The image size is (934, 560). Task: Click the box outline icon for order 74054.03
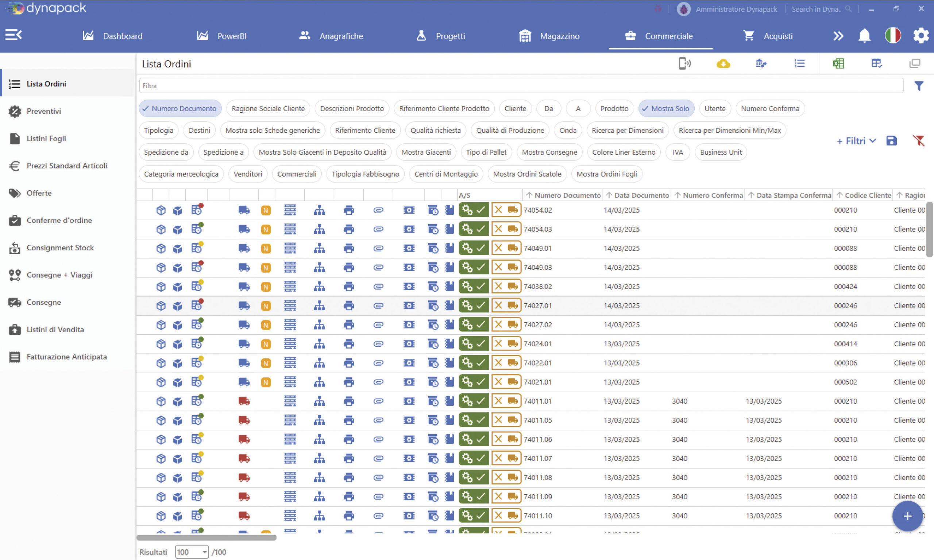point(161,229)
